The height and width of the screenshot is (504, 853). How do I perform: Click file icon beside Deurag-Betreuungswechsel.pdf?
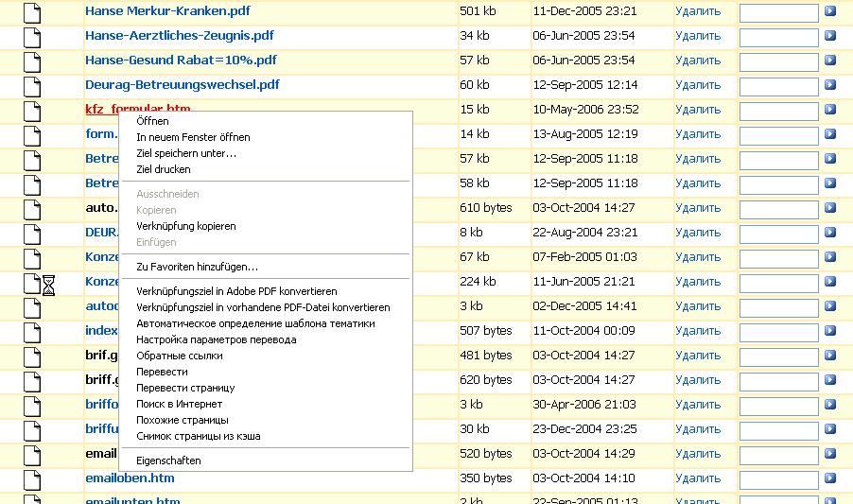click(x=32, y=86)
